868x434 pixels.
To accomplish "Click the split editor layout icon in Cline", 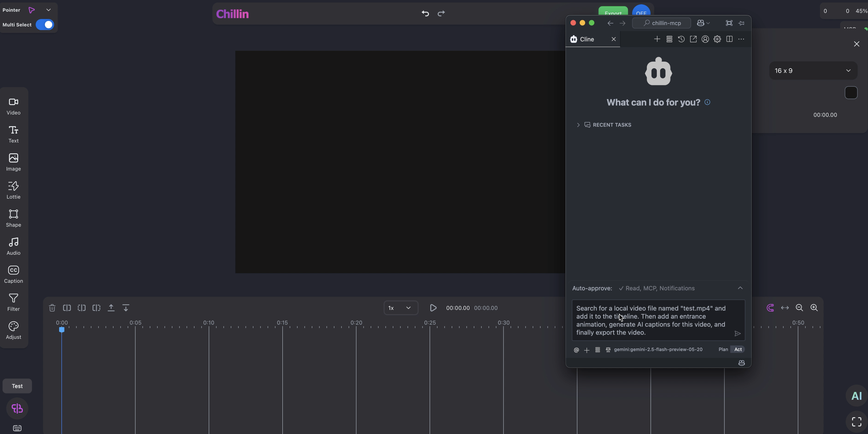I will [x=730, y=39].
